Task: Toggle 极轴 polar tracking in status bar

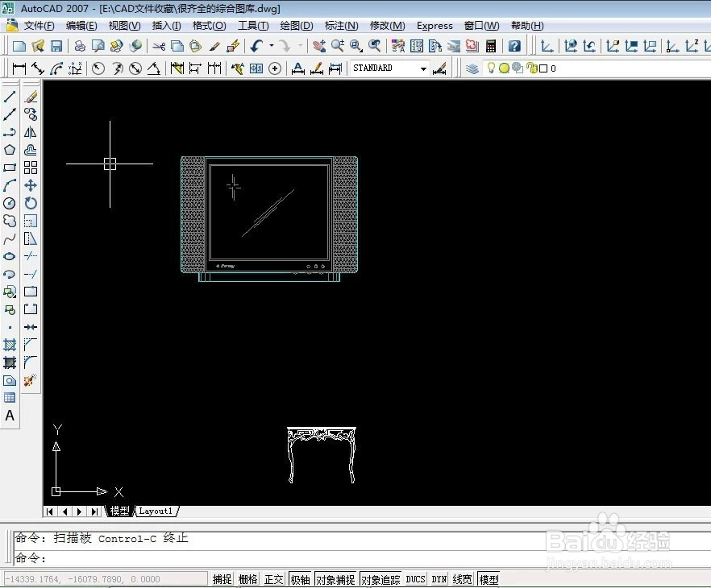Action: [300, 579]
